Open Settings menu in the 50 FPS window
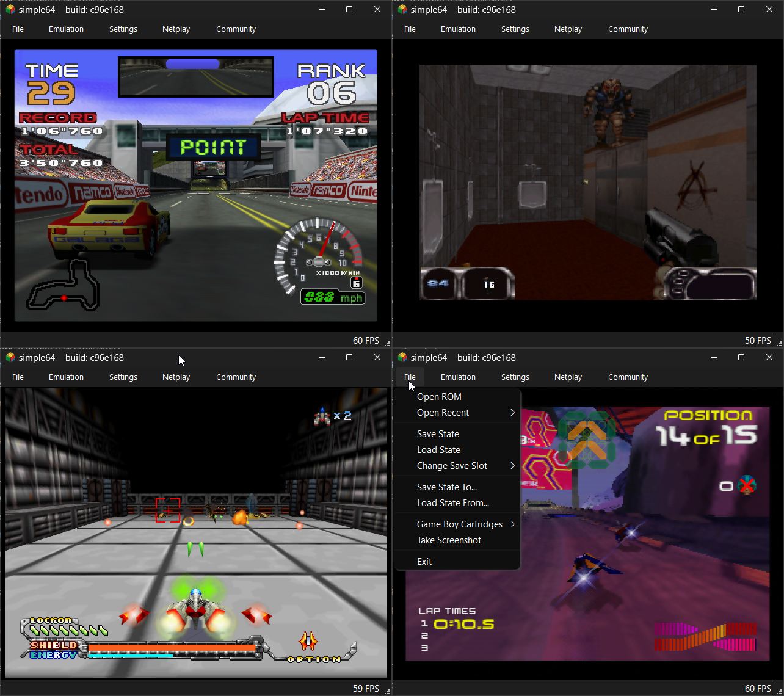 pos(515,29)
